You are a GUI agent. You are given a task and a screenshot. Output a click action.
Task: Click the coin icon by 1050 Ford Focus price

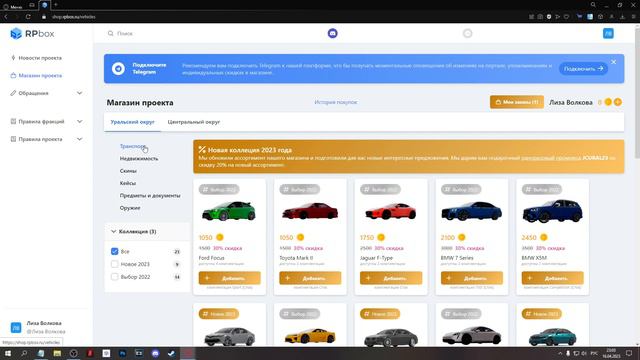tap(220, 237)
